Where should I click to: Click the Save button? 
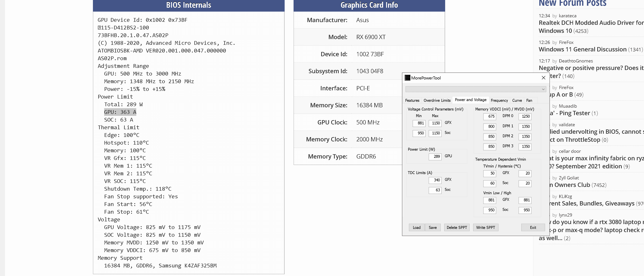[432, 227]
